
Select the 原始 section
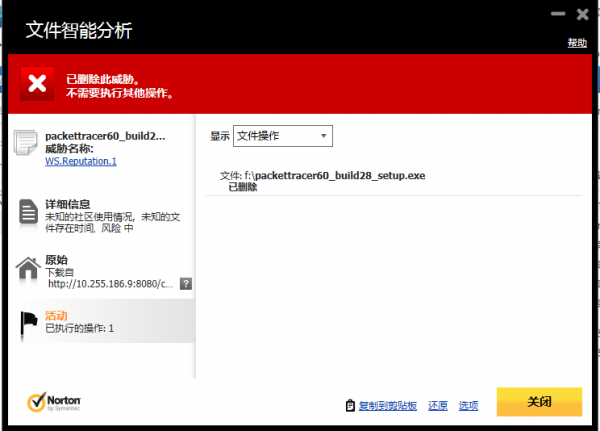[x=102, y=272]
